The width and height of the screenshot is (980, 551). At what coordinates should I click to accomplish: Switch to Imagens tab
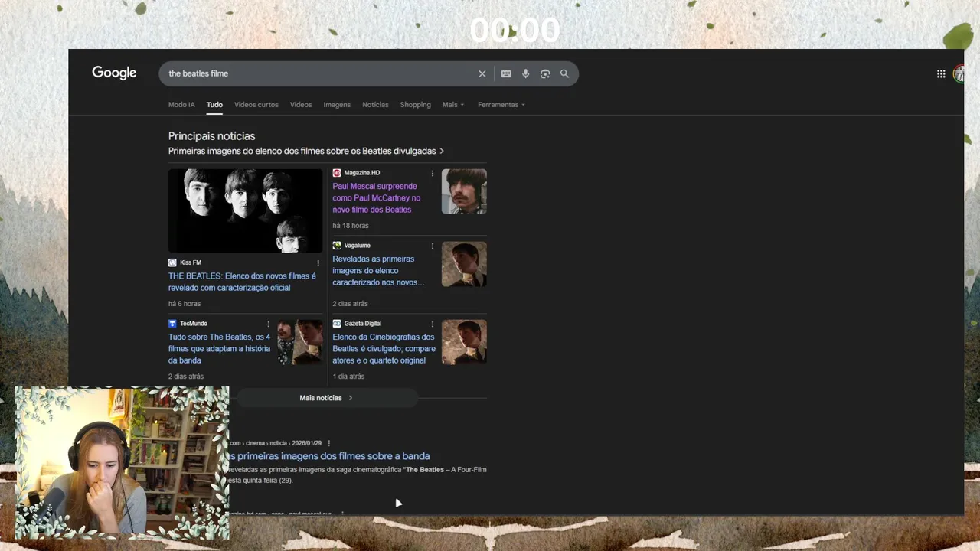point(337,105)
